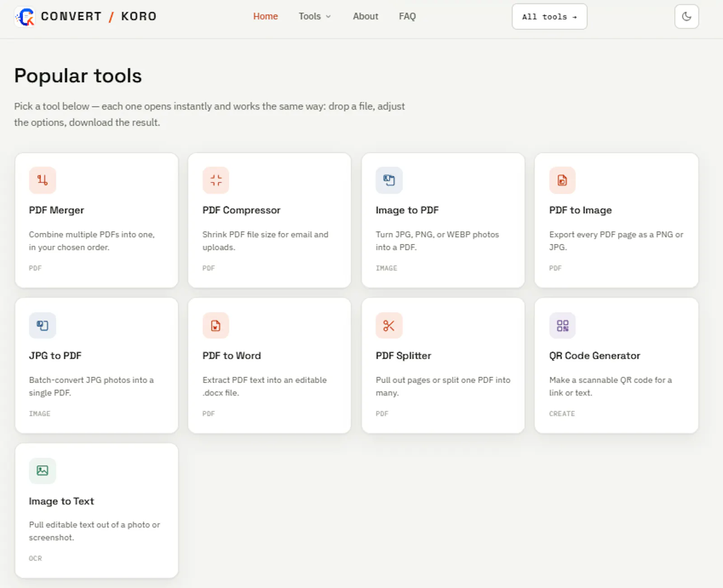Open the PDF to Word title
Screen dimensions: 723x588
[x=231, y=355]
